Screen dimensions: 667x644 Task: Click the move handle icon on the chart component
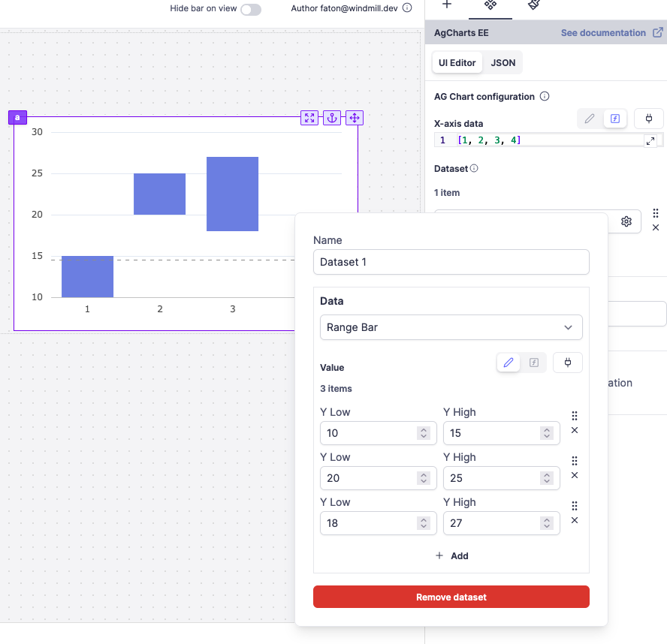click(355, 118)
